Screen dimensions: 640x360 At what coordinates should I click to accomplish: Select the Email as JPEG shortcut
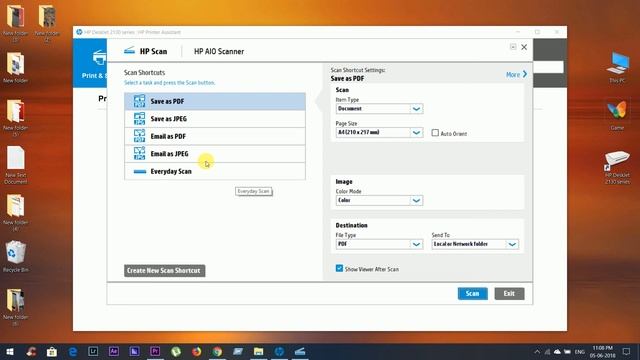pos(215,154)
